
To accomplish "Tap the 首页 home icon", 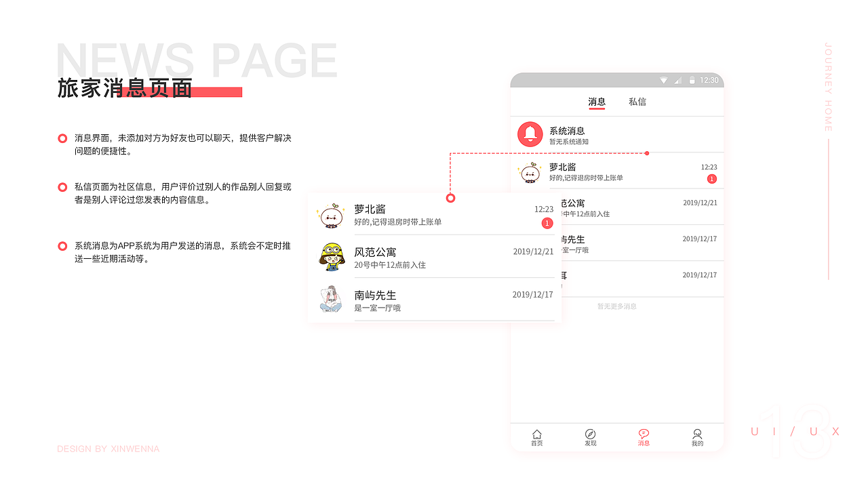I will click(537, 434).
